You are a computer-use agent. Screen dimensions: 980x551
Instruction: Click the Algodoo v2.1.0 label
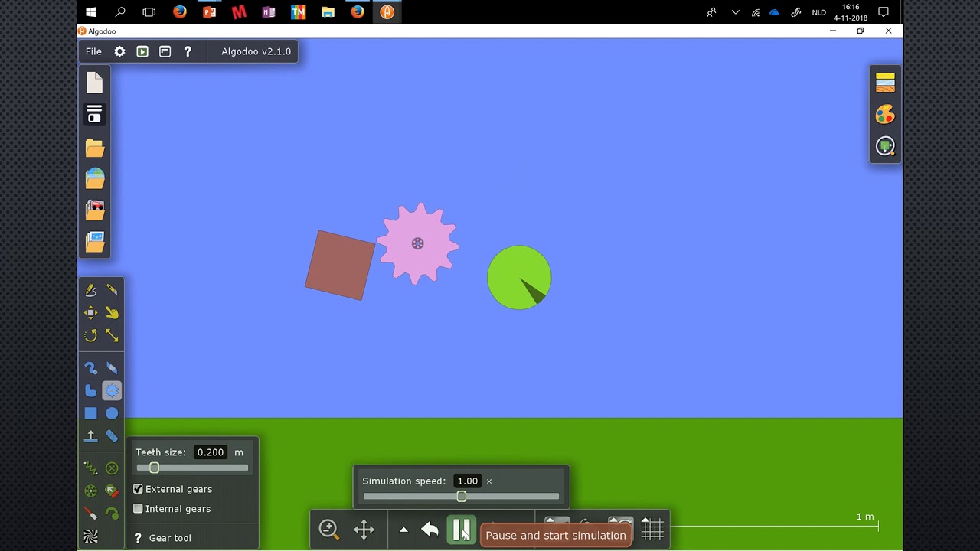(x=256, y=51)
